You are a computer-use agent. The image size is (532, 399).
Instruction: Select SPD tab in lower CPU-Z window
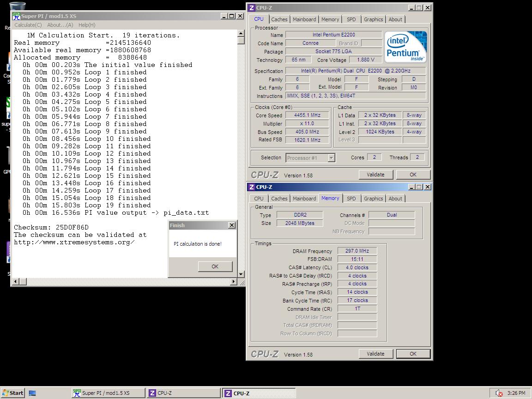351,199
